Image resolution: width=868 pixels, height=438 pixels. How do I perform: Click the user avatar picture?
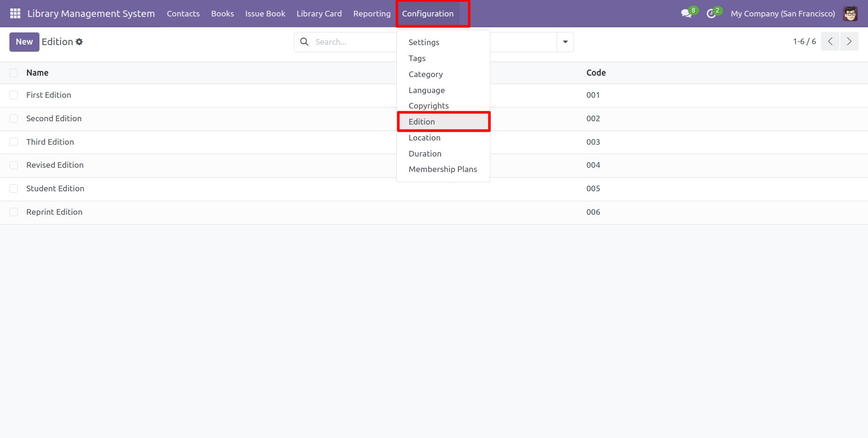point(850,14)
